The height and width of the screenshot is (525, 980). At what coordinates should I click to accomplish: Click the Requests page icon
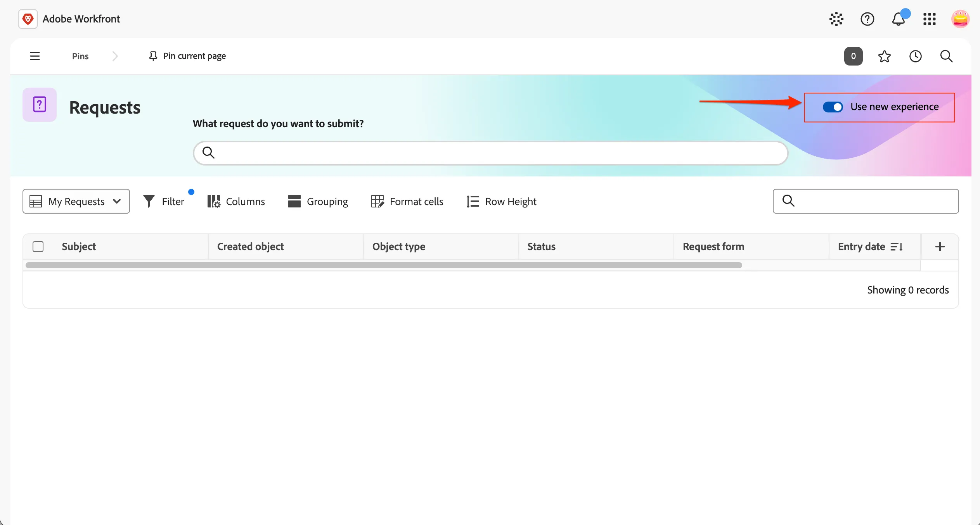[x=40, y=105]
